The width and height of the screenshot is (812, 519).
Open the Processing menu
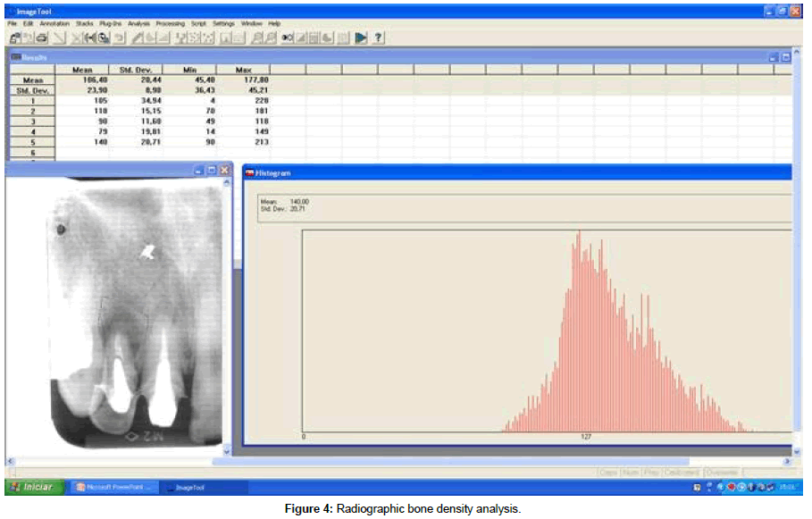(x=170, y=22)
